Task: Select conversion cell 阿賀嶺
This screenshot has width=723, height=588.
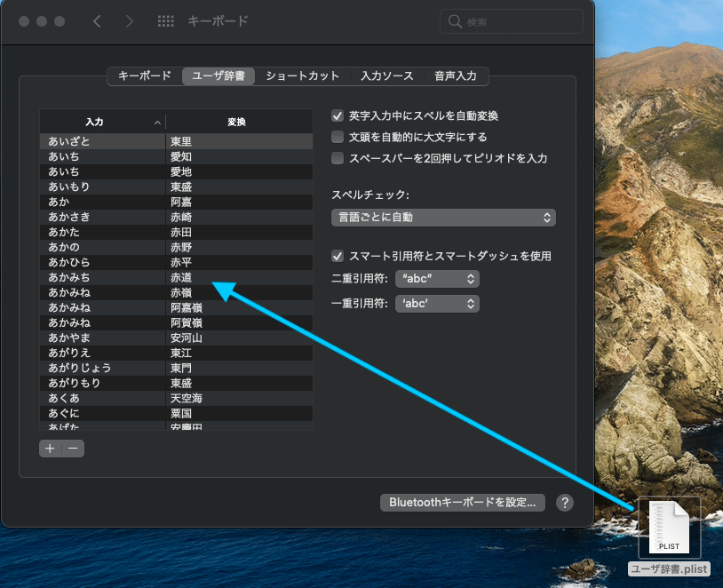Action: coord(239,322)
